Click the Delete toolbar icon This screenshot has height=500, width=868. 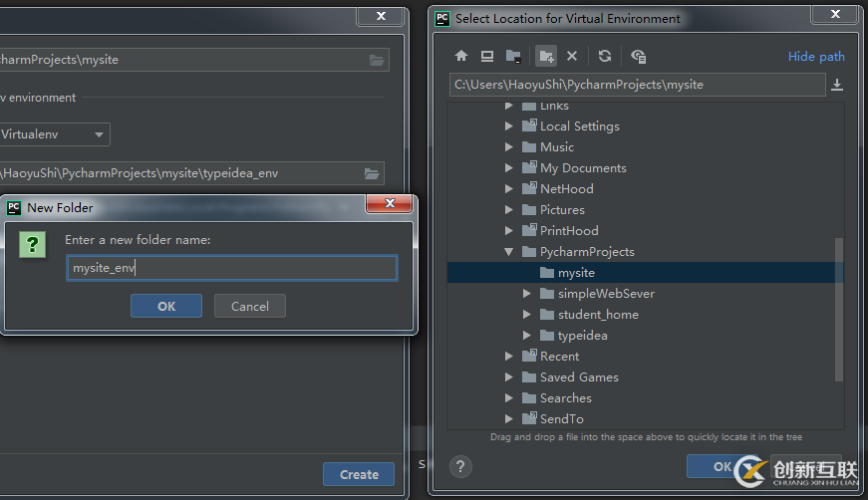coord(572,56)
